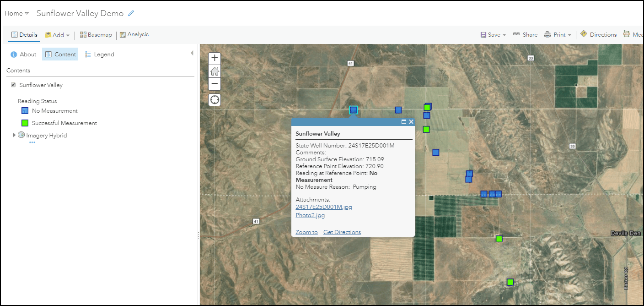Click the Print icon
Viewport: 644px width, 306px height.
(x=555, y=34)
